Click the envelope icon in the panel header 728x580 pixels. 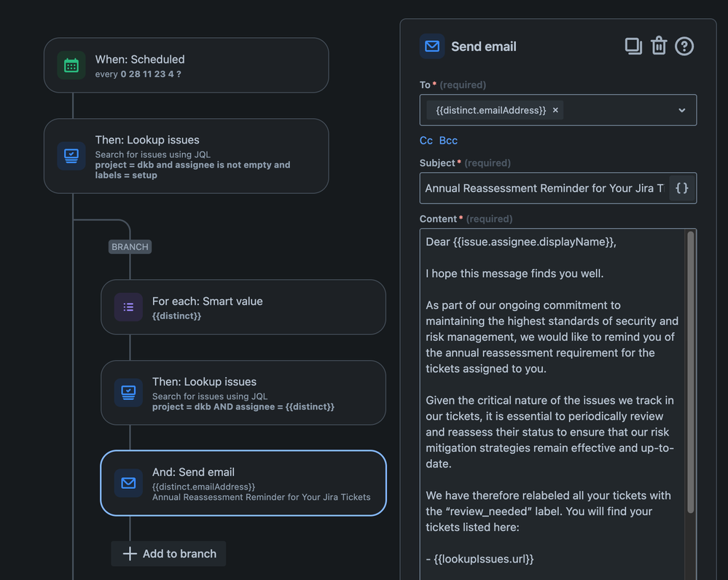pos(432,46)
